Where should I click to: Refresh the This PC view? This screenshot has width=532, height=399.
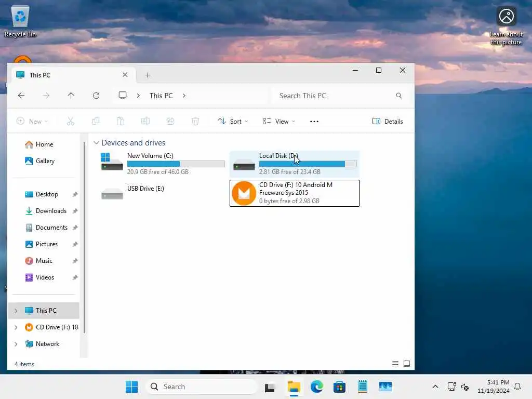(x=96, y=96)
